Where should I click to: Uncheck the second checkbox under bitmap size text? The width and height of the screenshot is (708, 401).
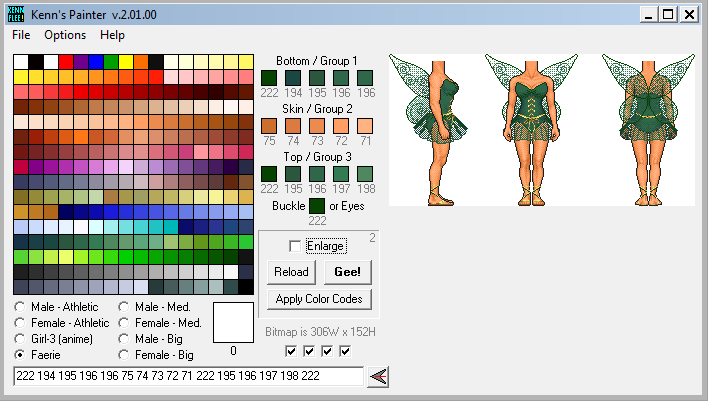(x=309, y=351)
